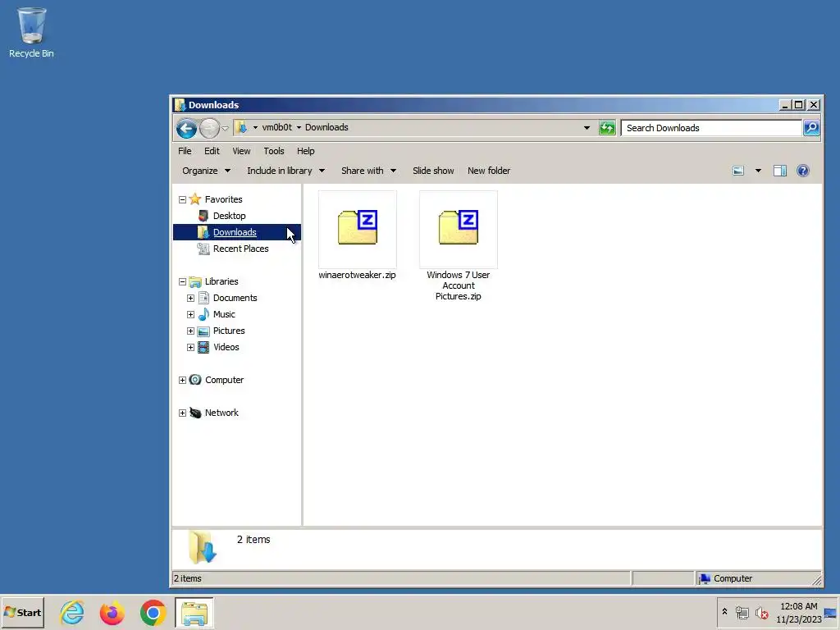Open the Help menu
Image resolution: width=840 pixels, height=630 pixels.
point(306,151)
